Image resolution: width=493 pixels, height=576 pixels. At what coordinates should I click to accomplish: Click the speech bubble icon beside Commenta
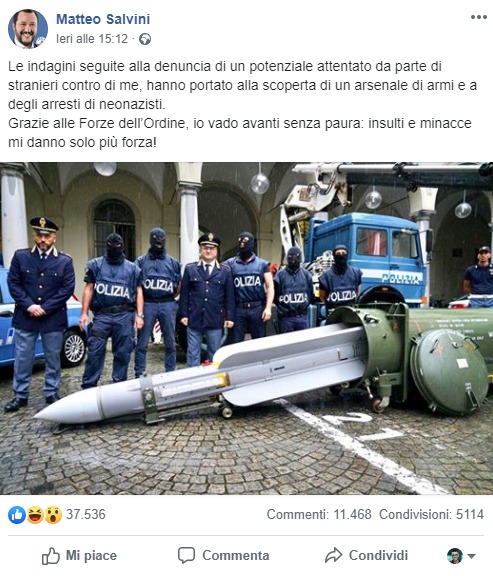point(187,555)
